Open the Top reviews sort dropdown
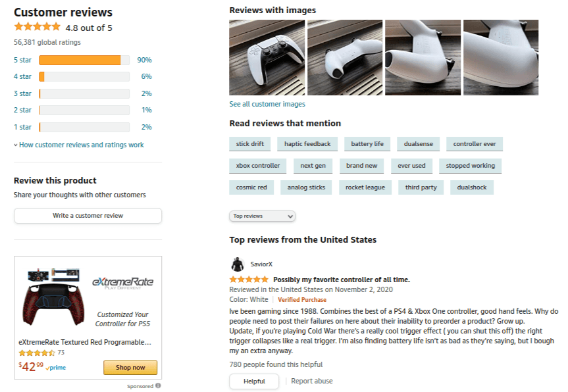This screenshot has height=392, width=568. click(262, 216)
